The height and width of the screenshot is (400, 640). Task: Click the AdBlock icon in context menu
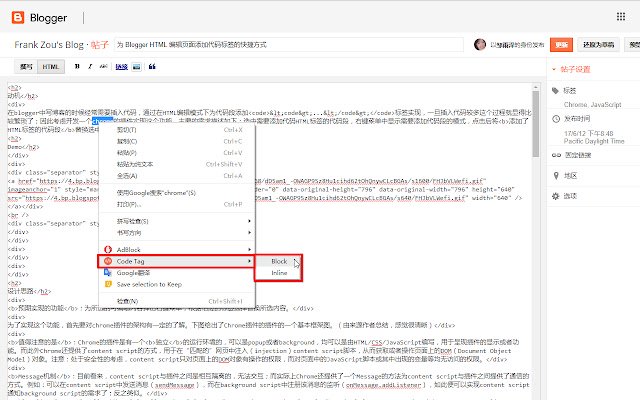pos(108,249)
